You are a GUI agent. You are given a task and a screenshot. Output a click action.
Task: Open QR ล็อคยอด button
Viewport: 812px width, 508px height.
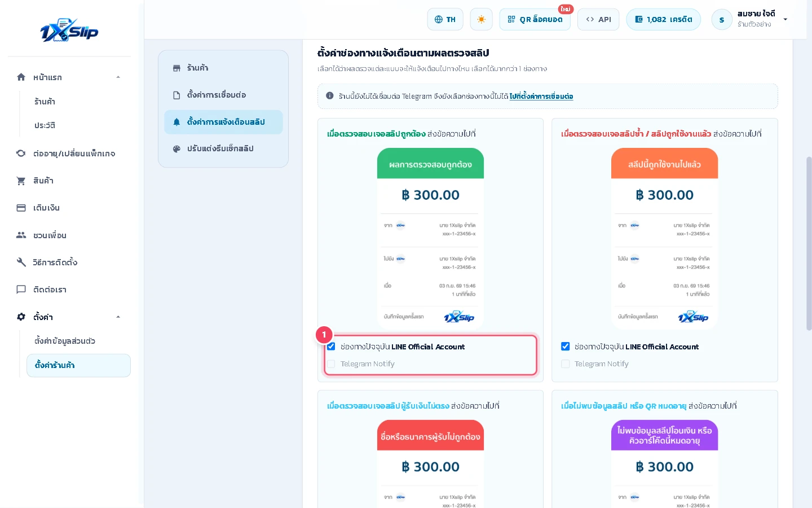[x=535, y=19]
